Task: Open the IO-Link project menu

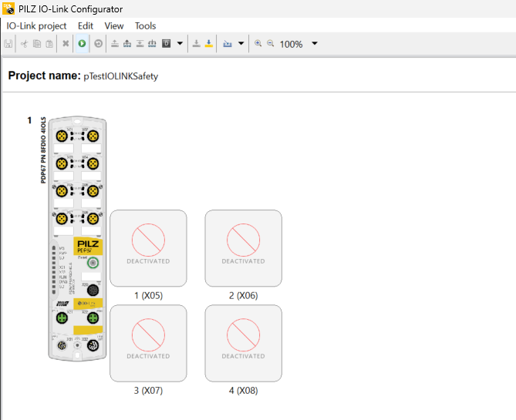Action: click(36, 26)
